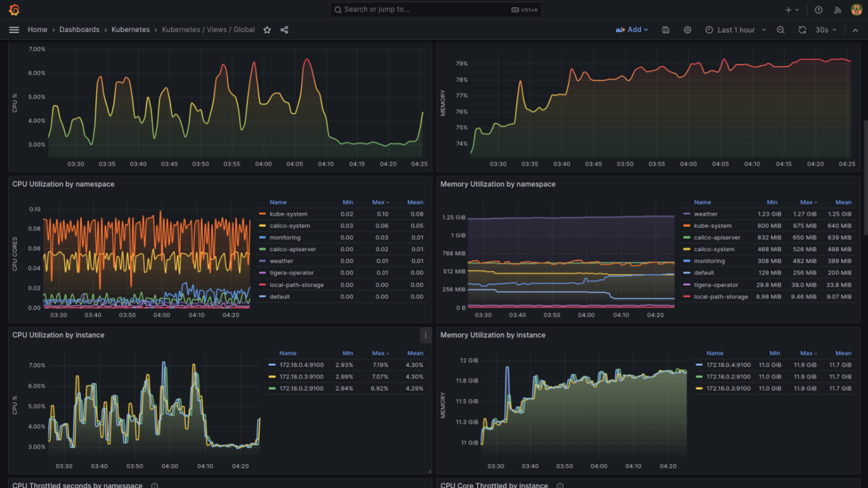Click CPU Throttled seconds by namespace title
The width and height of the screenshot is (868, 488).
pyautogui.click(x=77, y=485)
